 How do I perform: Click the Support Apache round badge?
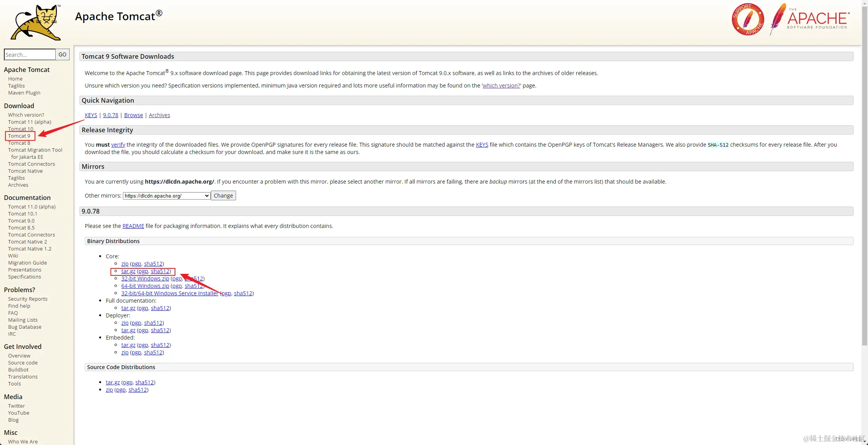tap(747, 19)
